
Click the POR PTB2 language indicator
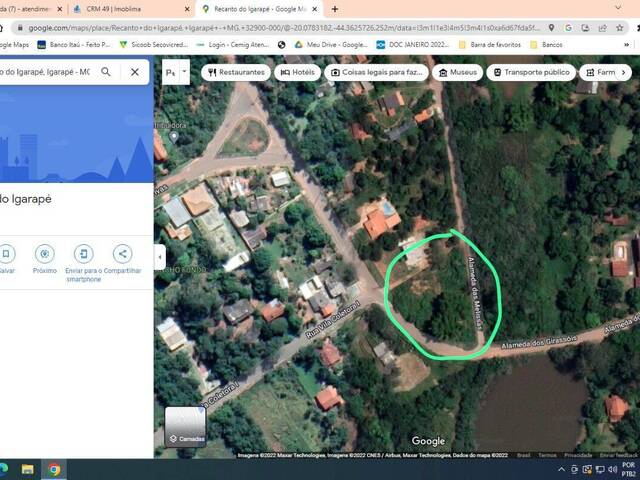(x=629, y=469)
